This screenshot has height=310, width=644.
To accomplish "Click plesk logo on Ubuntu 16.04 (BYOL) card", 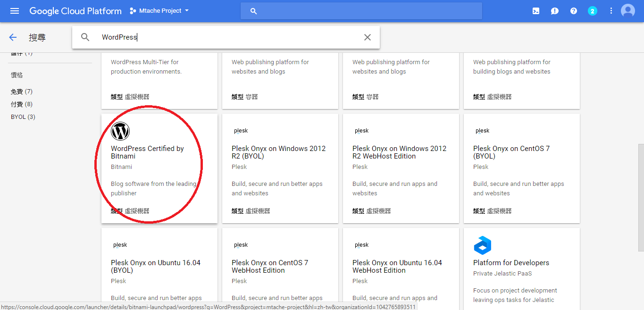I will pos(120,245).
